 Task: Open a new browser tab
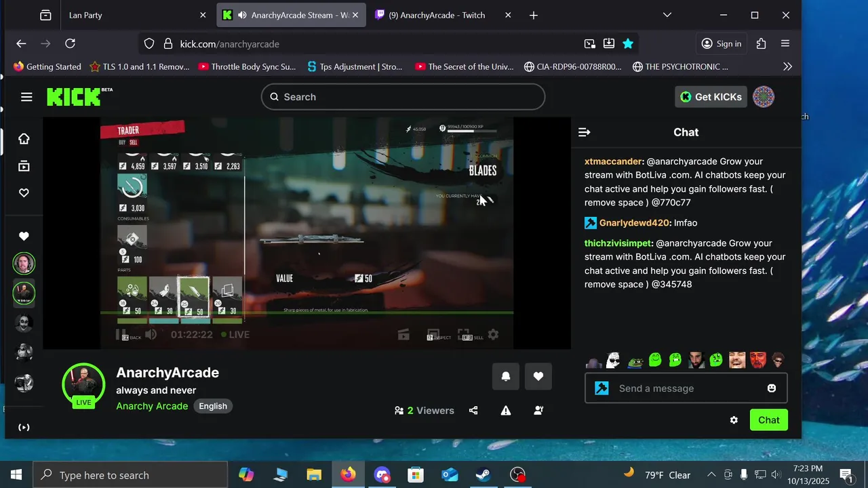(534, 15)
